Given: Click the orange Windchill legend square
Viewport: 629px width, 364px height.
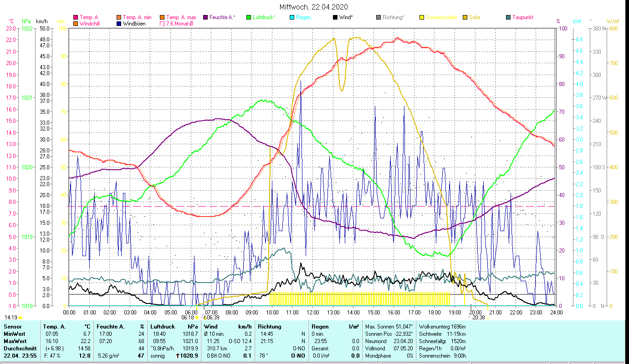Looking at the screenshot, I should click(76, 24).
